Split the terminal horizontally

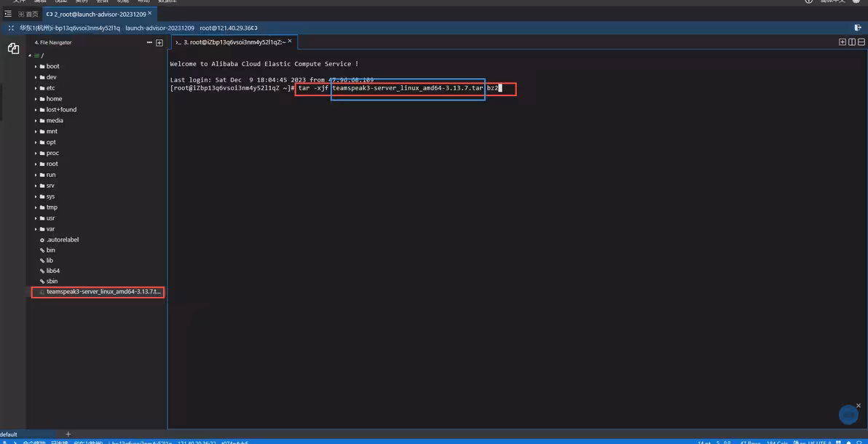(861, 42)
